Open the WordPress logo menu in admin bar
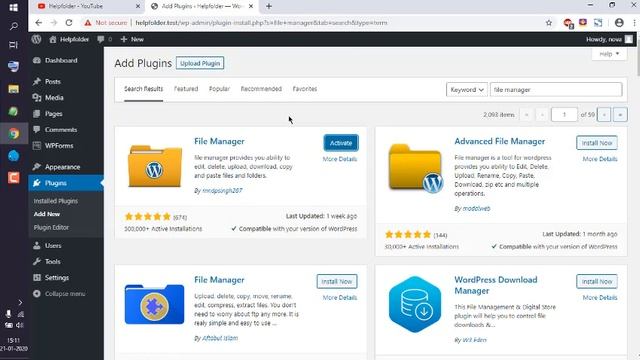Screen dimensions: 640x360 point(36,39)
